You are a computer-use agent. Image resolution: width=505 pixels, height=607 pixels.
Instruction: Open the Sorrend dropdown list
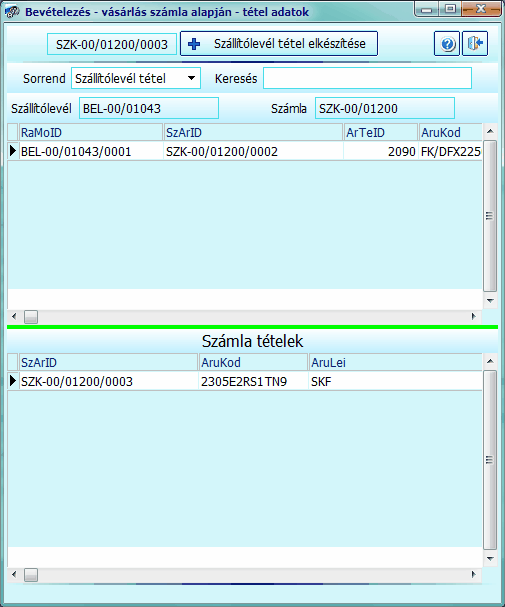click(191, 78)
